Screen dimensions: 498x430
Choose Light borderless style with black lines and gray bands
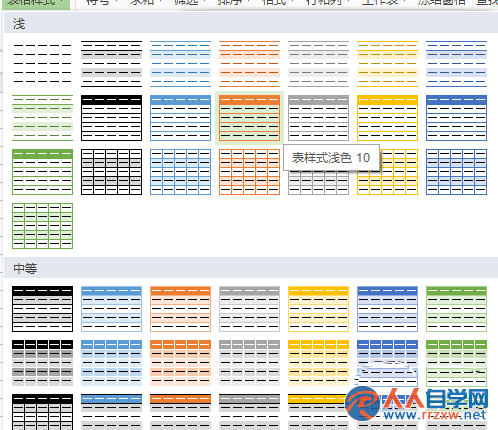point(111,64)
